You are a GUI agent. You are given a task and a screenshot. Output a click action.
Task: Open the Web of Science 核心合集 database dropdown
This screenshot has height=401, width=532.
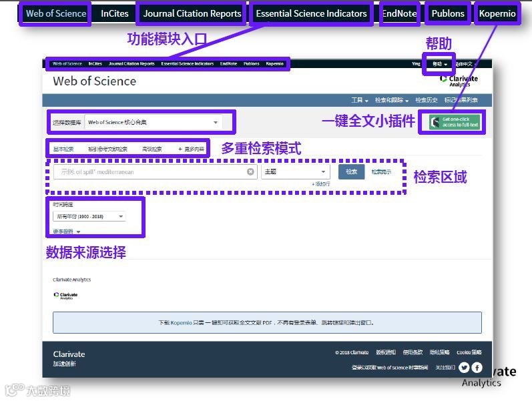tap(154, 122)
